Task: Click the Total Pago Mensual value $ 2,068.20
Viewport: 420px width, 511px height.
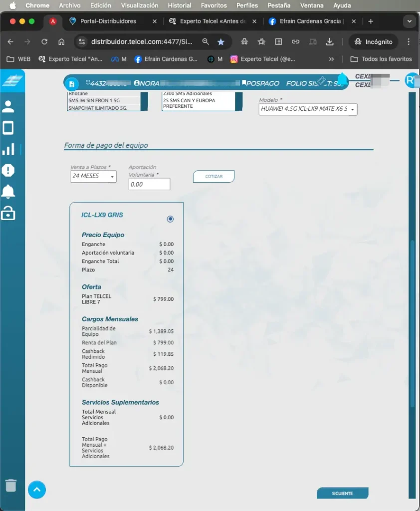Action: click(x=161, y=368)
